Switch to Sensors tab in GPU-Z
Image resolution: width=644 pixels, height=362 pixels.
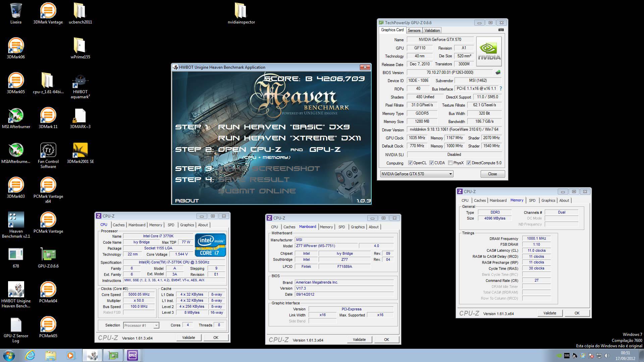pyautogui.click(x=414, y=30)
